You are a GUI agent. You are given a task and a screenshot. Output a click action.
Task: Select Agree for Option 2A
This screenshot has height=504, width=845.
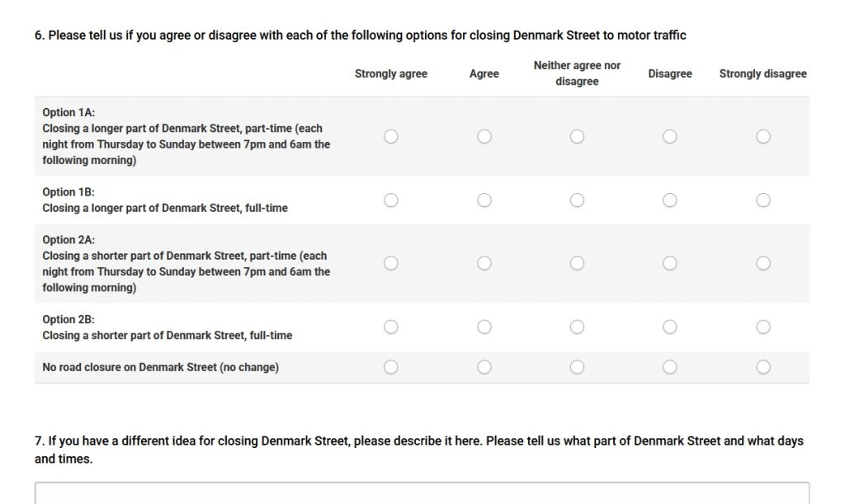[x=484, y=263]
